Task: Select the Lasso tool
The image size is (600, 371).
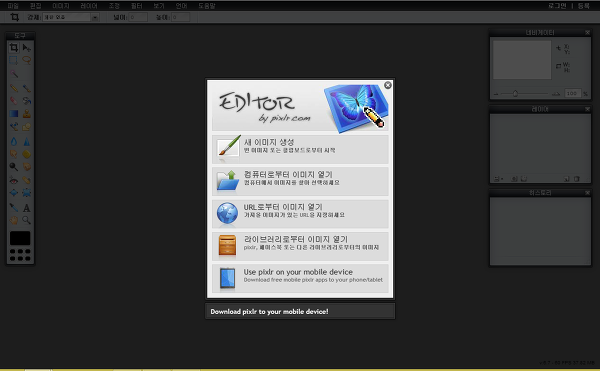Action: [26, 60]
